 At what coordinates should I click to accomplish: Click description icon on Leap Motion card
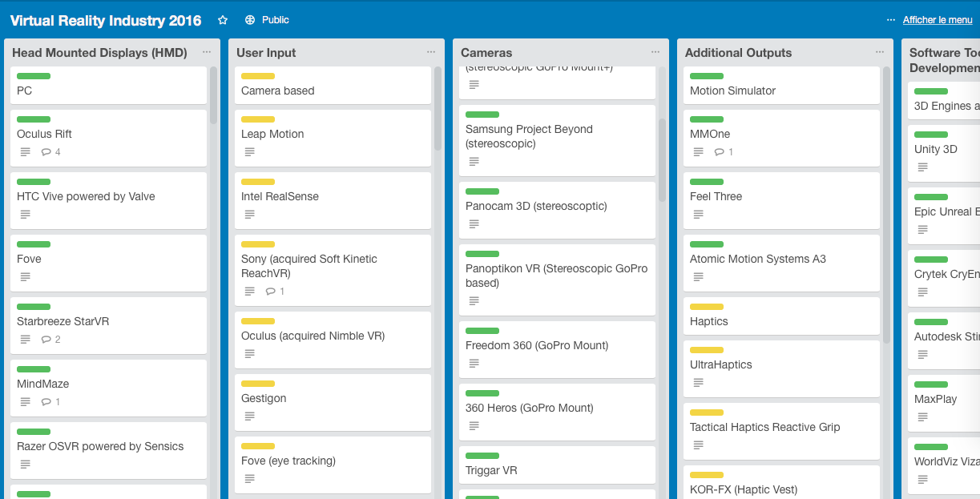click(249, 152)
